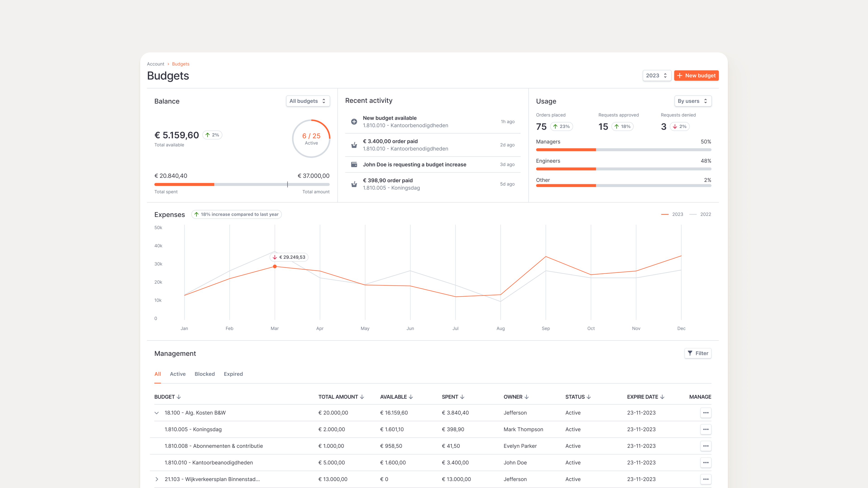Image resolution: width=868 pixels, height=488 pixels.
Task: Expand the 21.103 Wijkverkeersplan Binnenstad row
Action: click(x=157, y=479)
